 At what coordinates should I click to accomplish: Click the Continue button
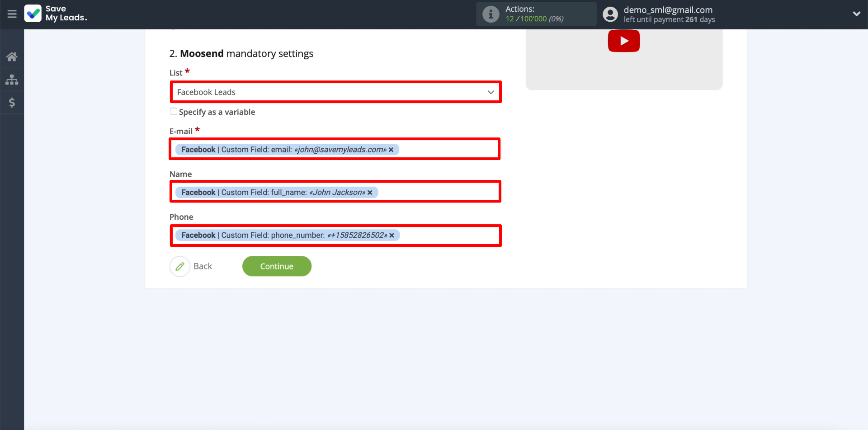(277, 266)
